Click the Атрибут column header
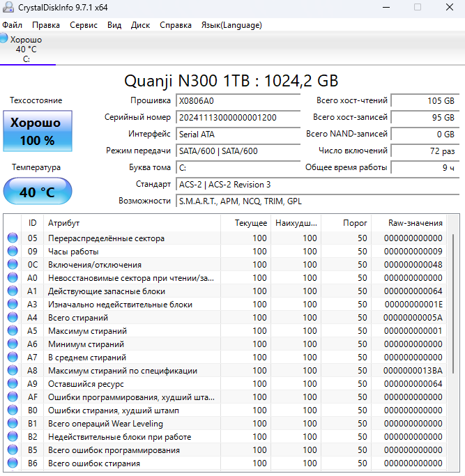Image resolution: width=465 pixels, height=476 pixels. (x=63, y=223)
